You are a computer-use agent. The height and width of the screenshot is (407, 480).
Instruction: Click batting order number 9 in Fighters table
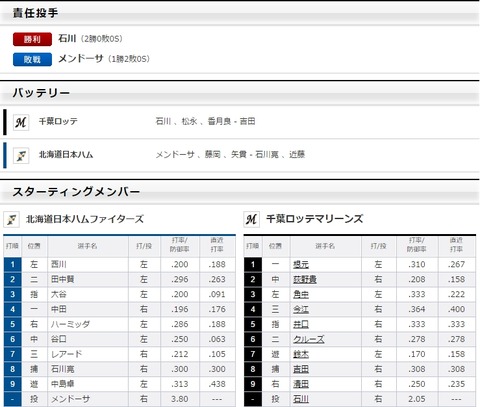click(12, 384)
